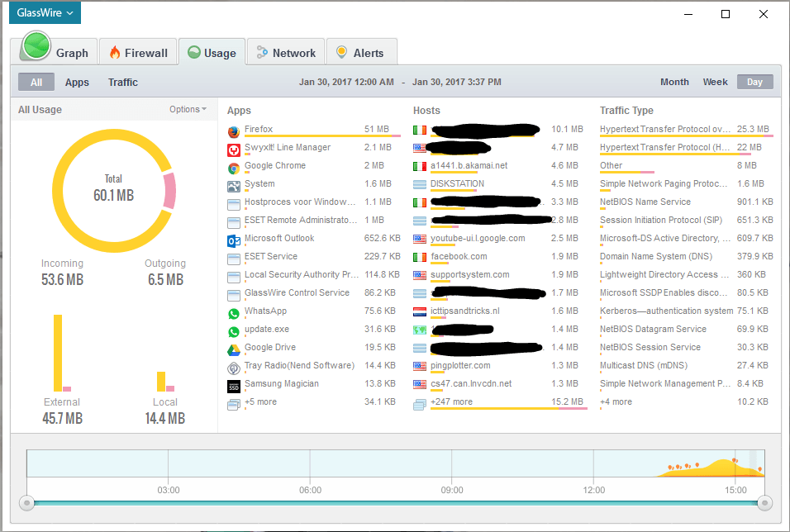Open the GlassWire main menu dropdown
This screenshot has width=790, height=532.
(x=45, y=12)
